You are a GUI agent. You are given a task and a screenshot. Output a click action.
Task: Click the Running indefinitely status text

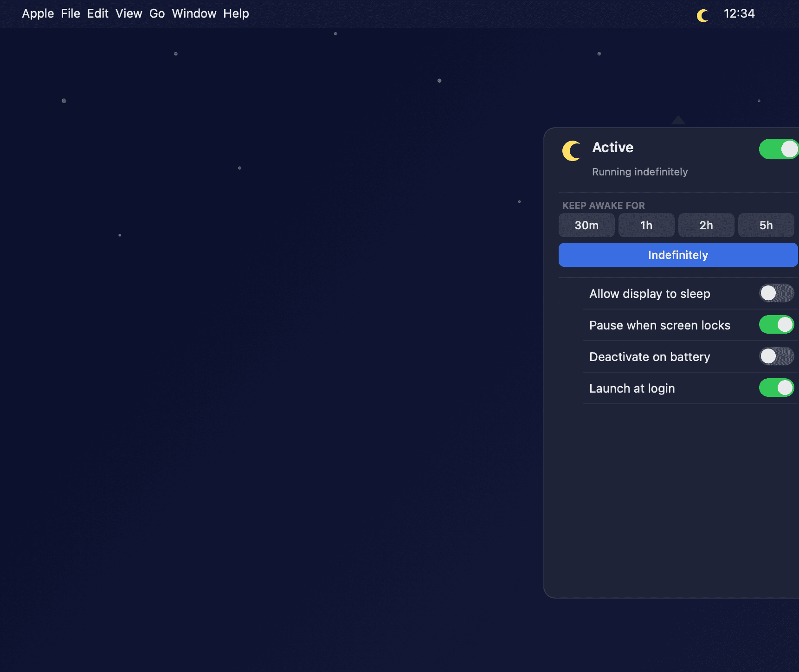pos(640,172)
